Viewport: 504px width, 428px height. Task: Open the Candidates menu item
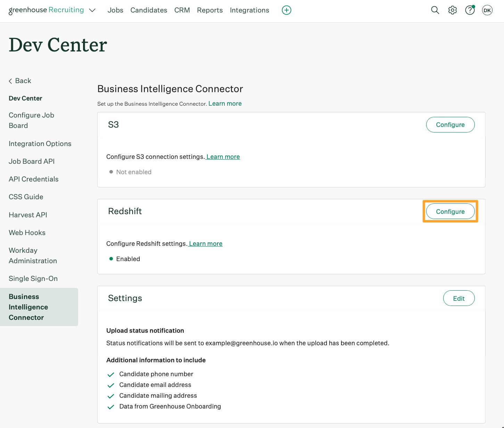[x=149, y=10]
